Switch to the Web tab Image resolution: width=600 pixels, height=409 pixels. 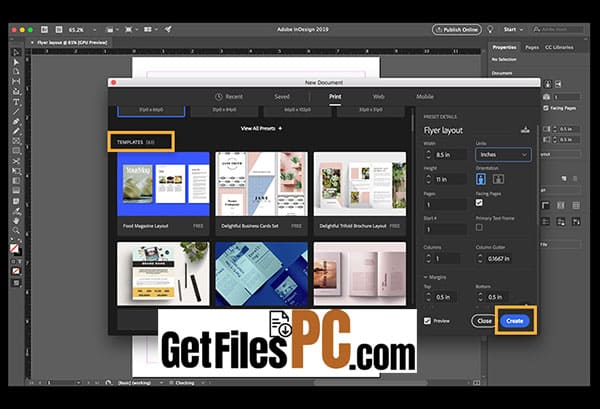point(378,97)
